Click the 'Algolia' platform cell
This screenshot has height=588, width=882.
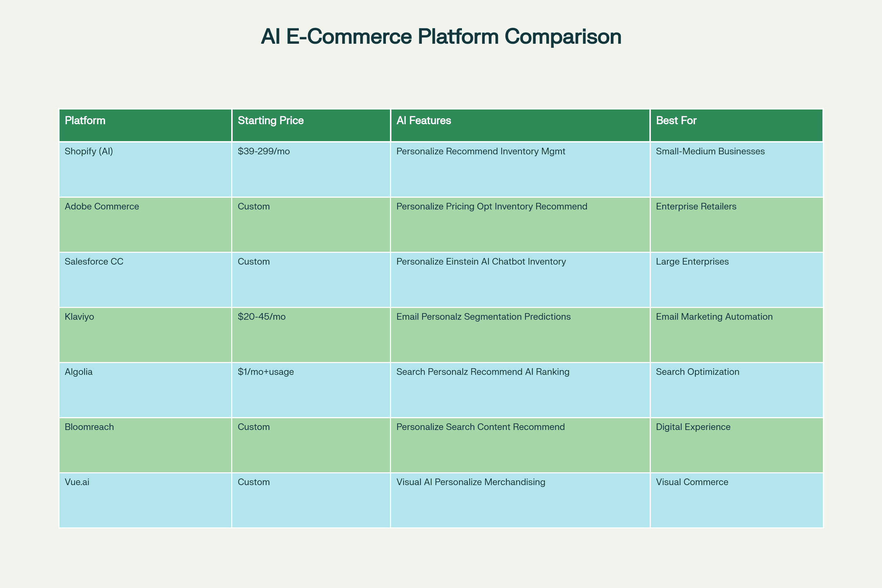[146, 390]
